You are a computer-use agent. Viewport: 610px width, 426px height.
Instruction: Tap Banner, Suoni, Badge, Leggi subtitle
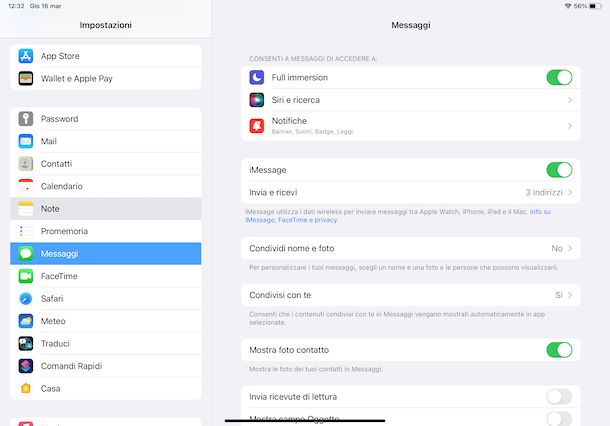tap(312, 131)
